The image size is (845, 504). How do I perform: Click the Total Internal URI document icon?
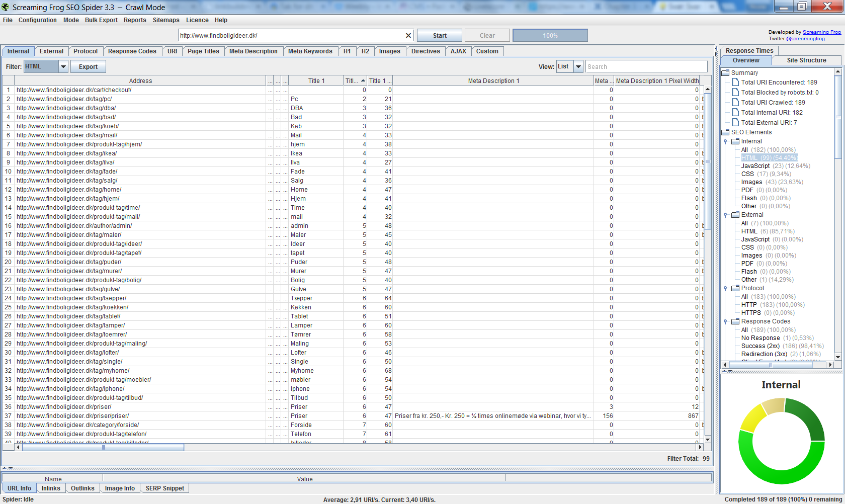[x=735, y=113]
